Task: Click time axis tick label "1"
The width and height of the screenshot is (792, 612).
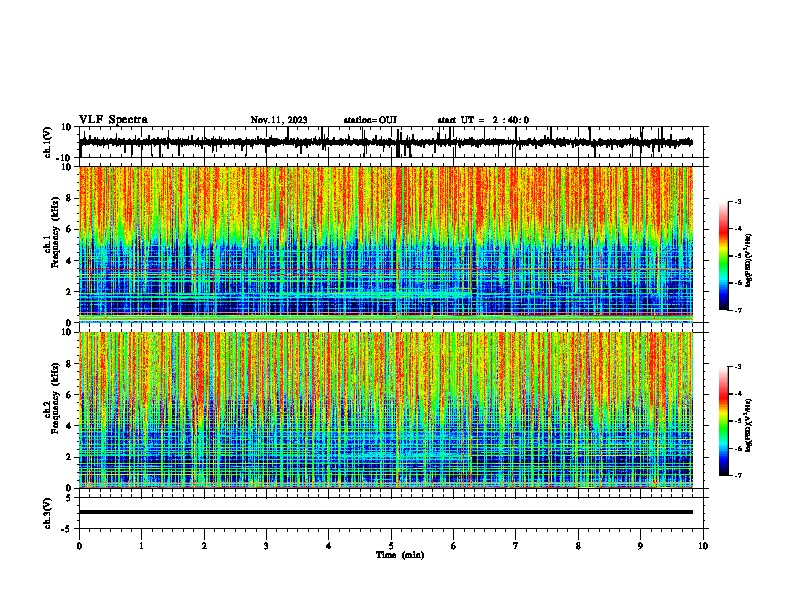Action: click(141, 546)
